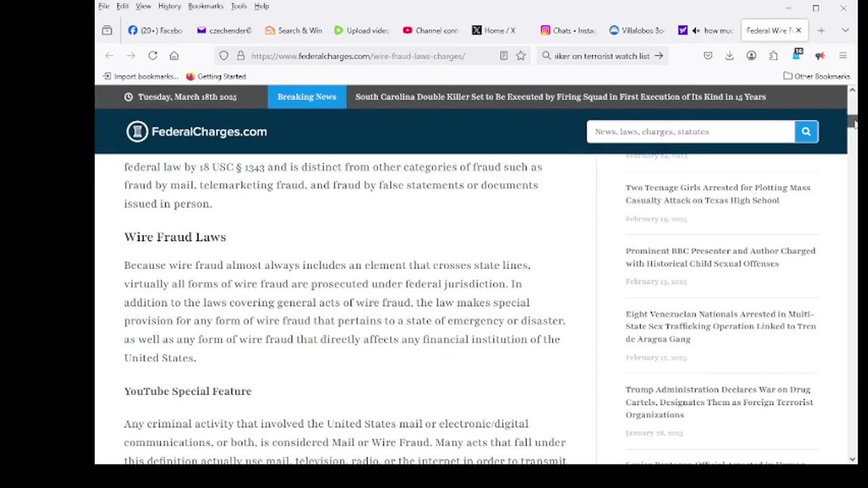
Task: Click the February 19, 2025 date
Action: (656, 219)
